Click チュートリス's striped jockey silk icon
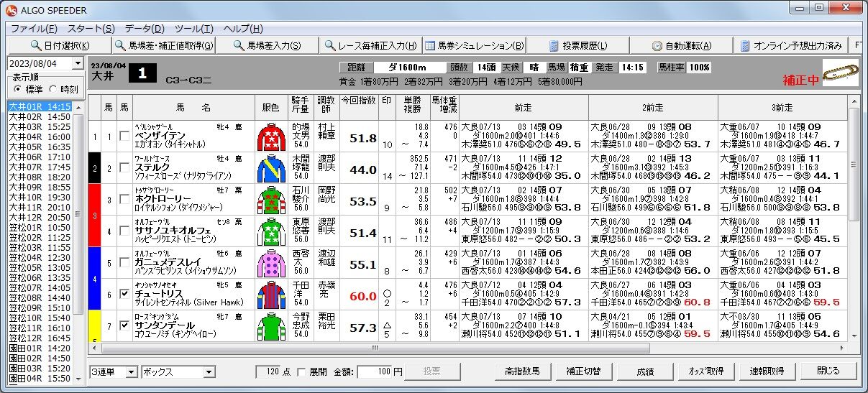 [x=270, y=295]
